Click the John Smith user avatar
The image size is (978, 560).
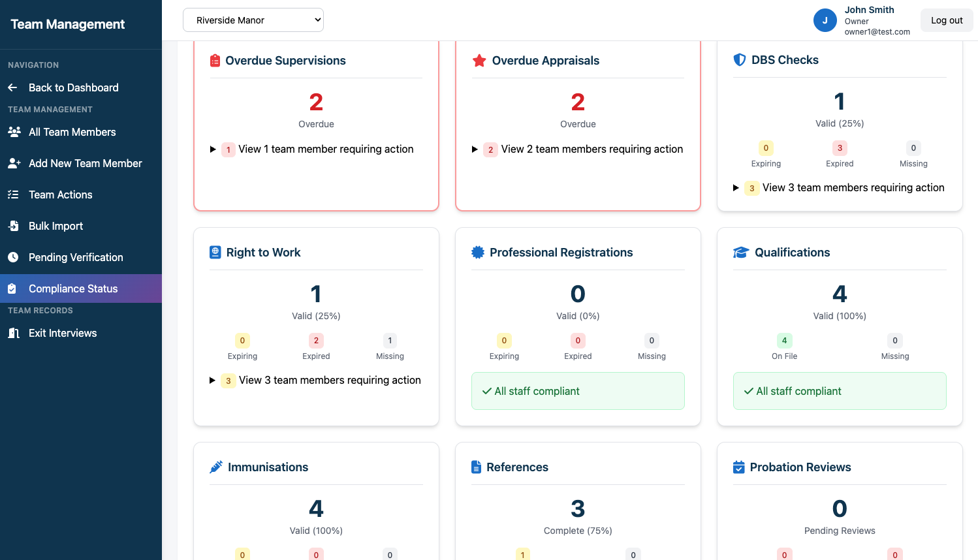pos(825,20)
